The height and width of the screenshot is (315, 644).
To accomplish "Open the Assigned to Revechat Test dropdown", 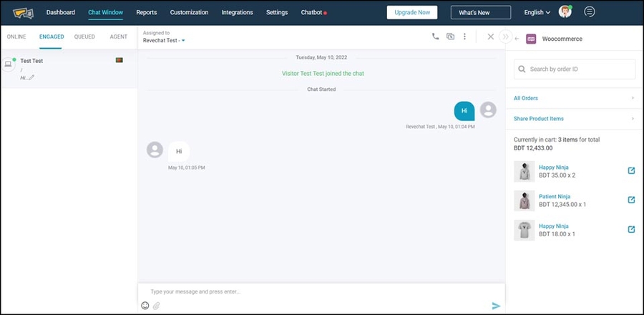I will (x=164, y=41).
